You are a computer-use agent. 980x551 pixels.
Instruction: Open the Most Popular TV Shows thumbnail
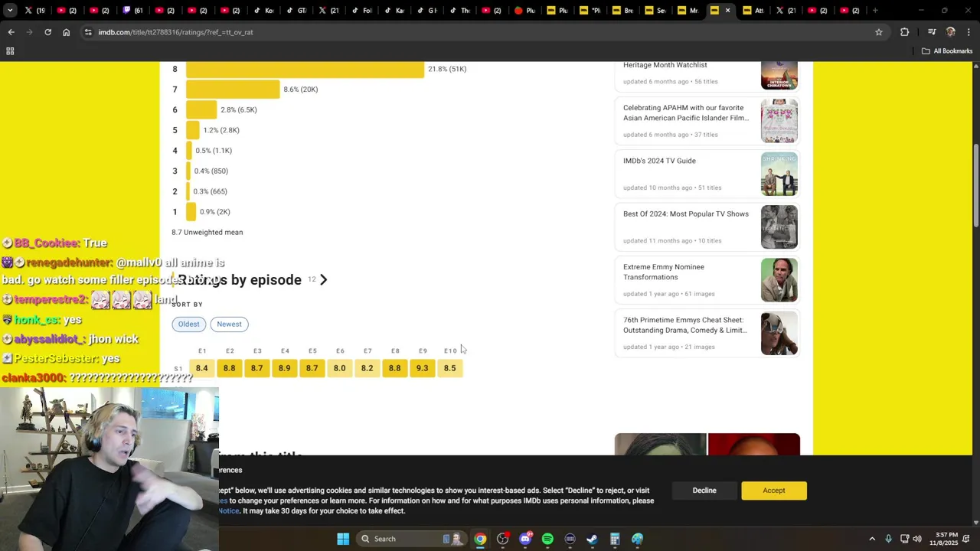point(779,227)
